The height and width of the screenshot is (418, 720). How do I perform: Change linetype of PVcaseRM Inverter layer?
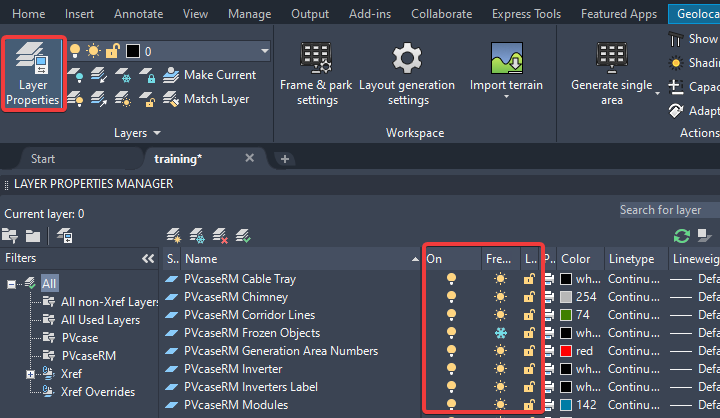(634, 369)
